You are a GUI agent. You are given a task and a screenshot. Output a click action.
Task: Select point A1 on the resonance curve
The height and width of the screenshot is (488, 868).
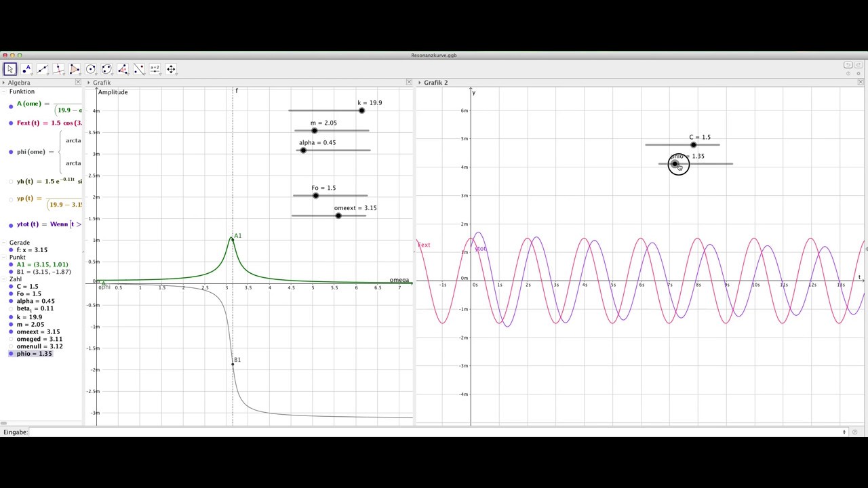coord(232,239)
